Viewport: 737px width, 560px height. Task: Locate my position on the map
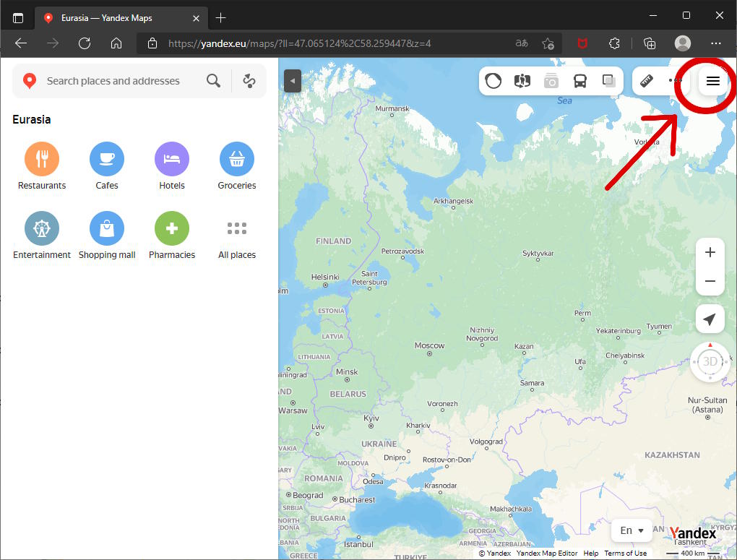coord(710,319)
